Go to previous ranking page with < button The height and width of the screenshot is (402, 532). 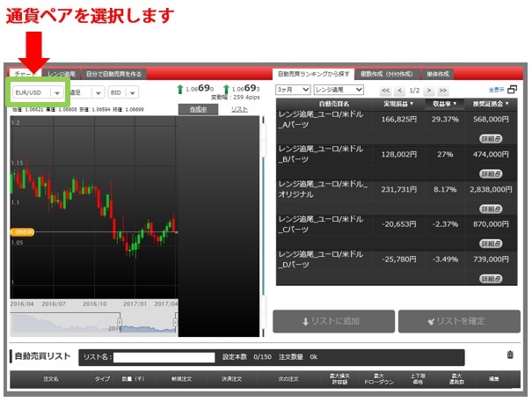click(x=400, y=91)
